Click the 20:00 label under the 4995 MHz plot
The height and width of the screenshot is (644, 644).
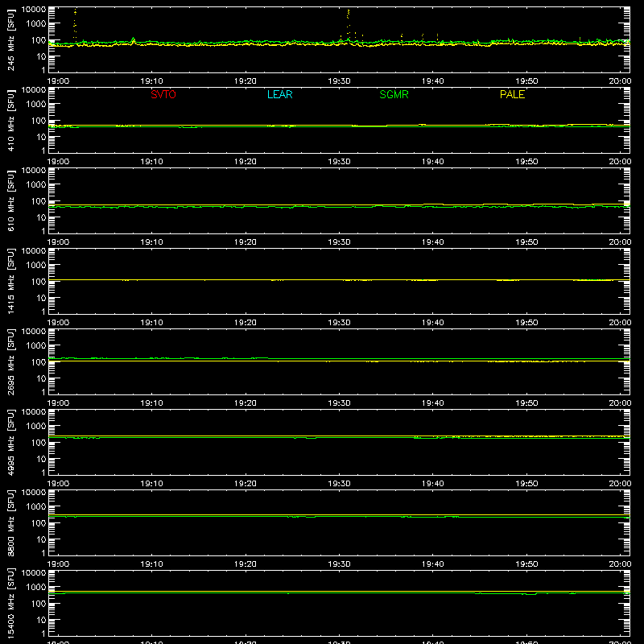620,484
